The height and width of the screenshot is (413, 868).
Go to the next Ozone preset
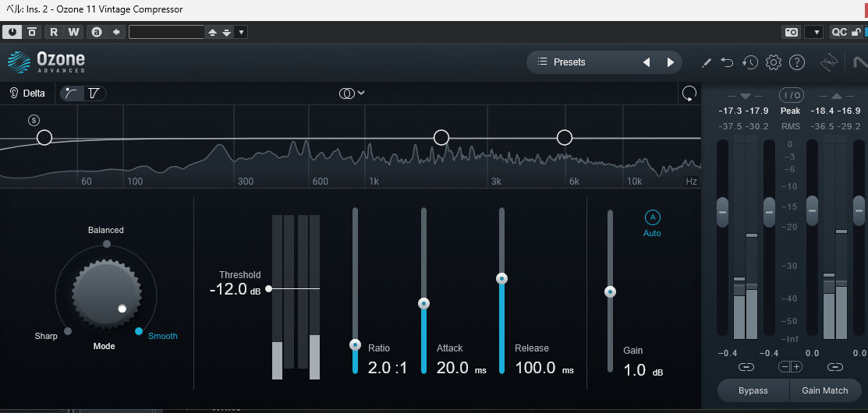pyautogui.click(x=671, y=62)
